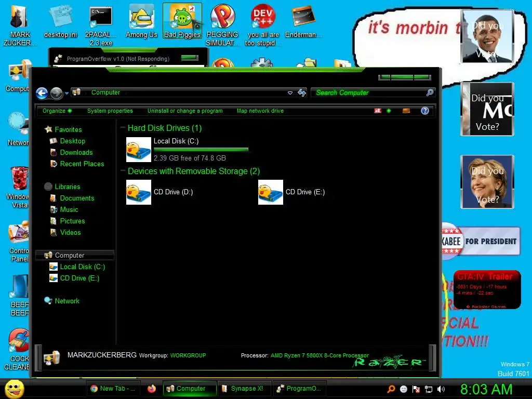Open Action Center flag tray icon

tap(416, 389)
